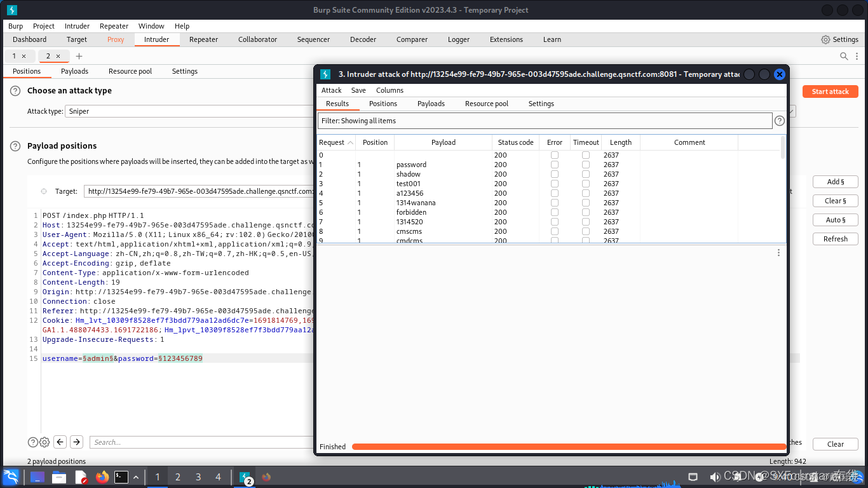This screenshot has height=488, width=868.
Task: Tick Error checkbox for payload forbidden
Action: pyautogui.click(x=555, y=212)
